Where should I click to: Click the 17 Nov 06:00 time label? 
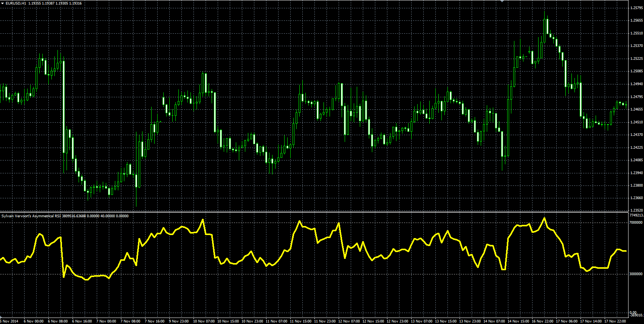[567, 321]
